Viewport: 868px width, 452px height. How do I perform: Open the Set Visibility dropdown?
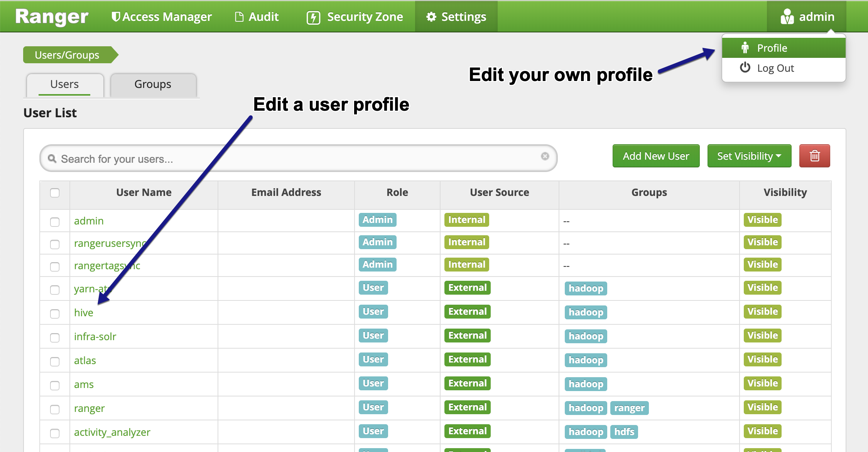tap(749, 156)
